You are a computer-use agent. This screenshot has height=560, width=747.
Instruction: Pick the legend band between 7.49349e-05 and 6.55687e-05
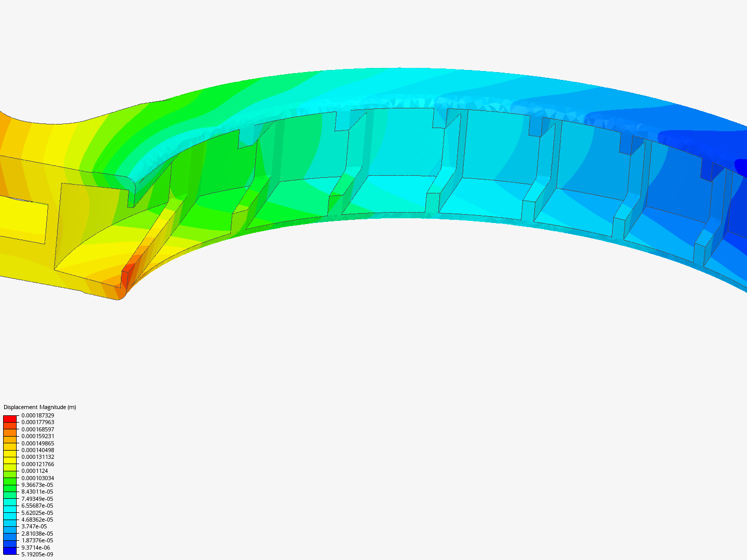click(10, 502)
